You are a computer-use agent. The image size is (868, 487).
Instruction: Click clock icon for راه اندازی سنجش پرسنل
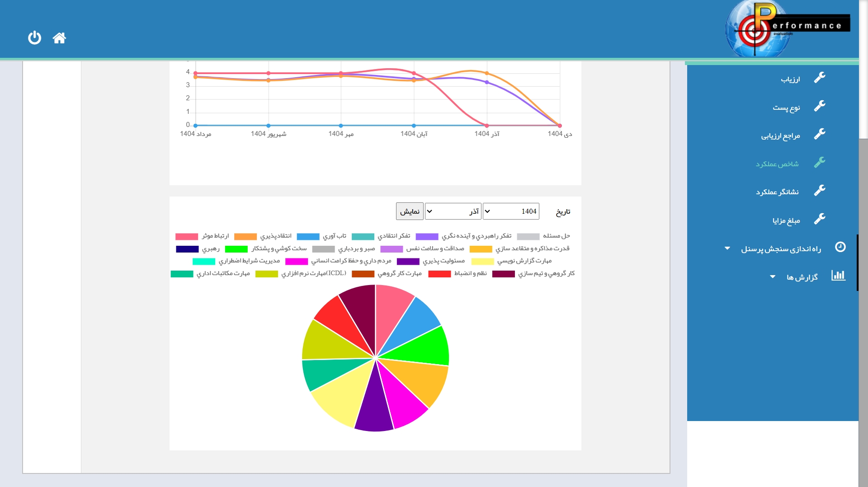(840, 247)
